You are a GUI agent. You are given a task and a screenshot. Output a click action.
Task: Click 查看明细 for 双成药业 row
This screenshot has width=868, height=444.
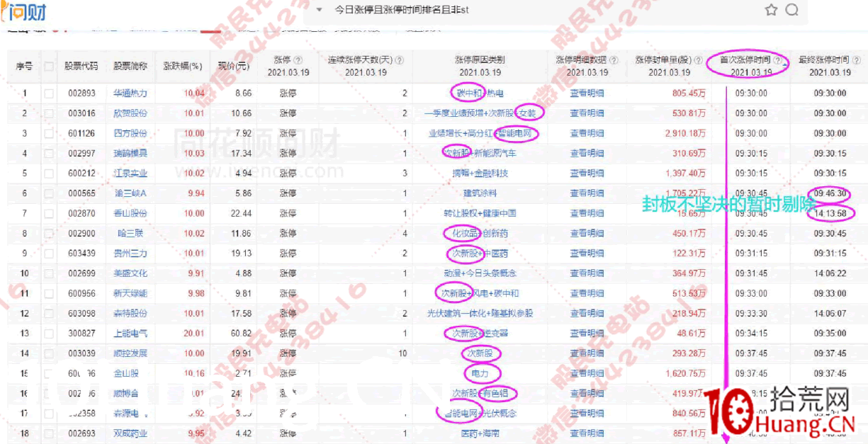[587, 433]
